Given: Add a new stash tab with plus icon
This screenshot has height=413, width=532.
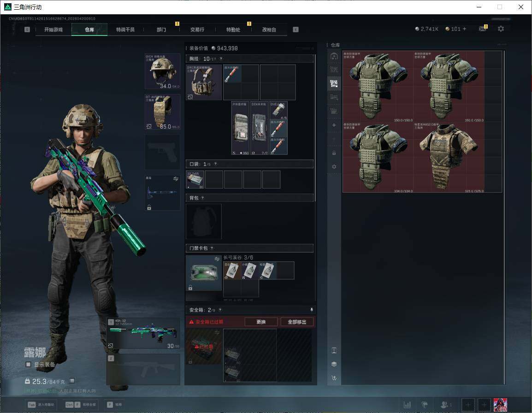Looking at the screenshot, I should [x=334, y=125].
